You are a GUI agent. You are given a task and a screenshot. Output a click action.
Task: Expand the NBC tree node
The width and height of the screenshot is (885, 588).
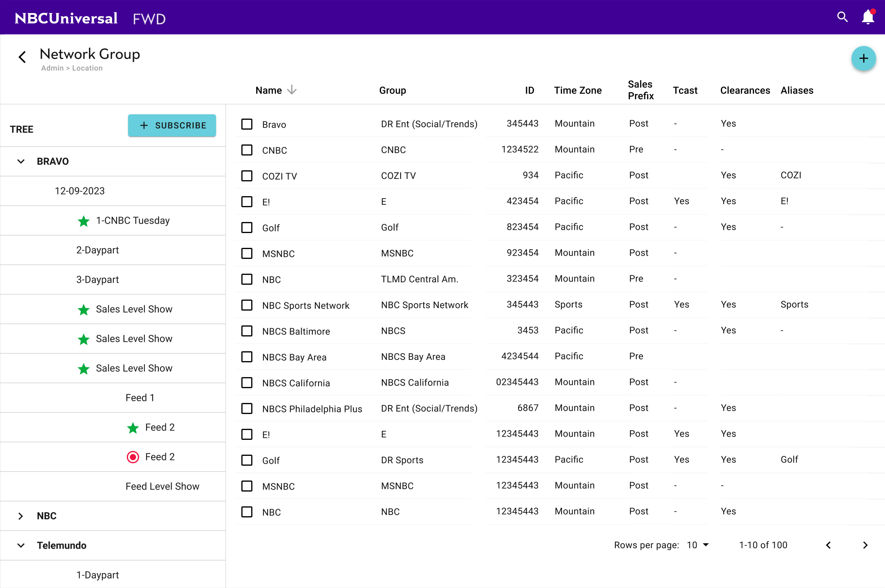click(x=21, y=516)
